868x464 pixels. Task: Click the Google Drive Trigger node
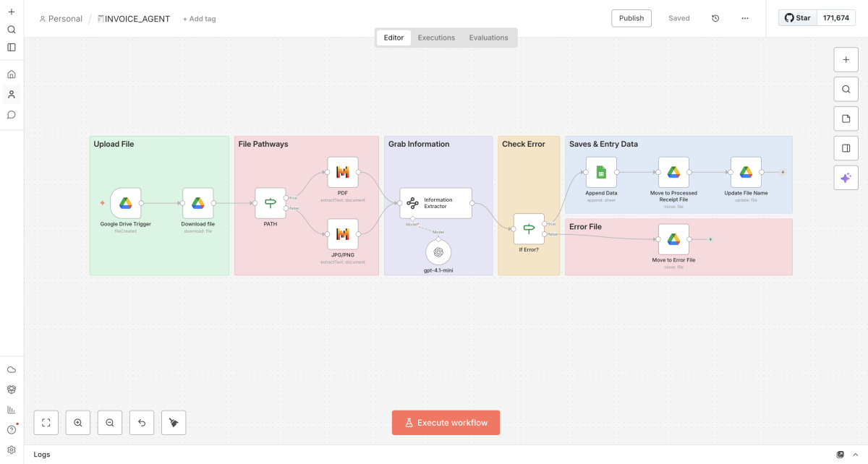point(125,203)
